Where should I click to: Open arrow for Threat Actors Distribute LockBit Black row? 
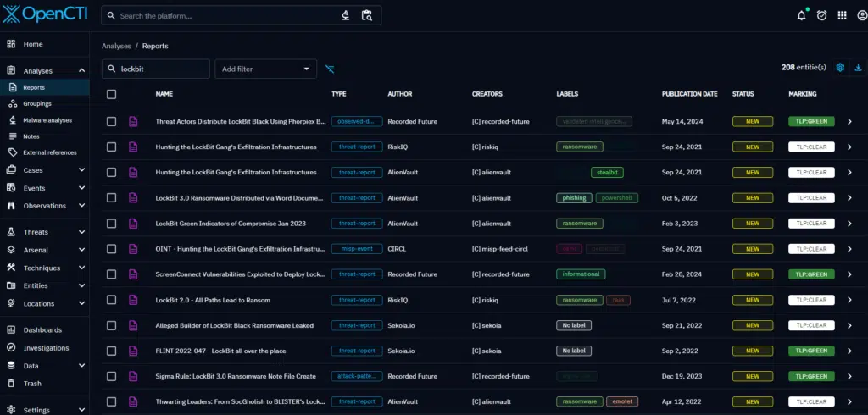(849, 122)
